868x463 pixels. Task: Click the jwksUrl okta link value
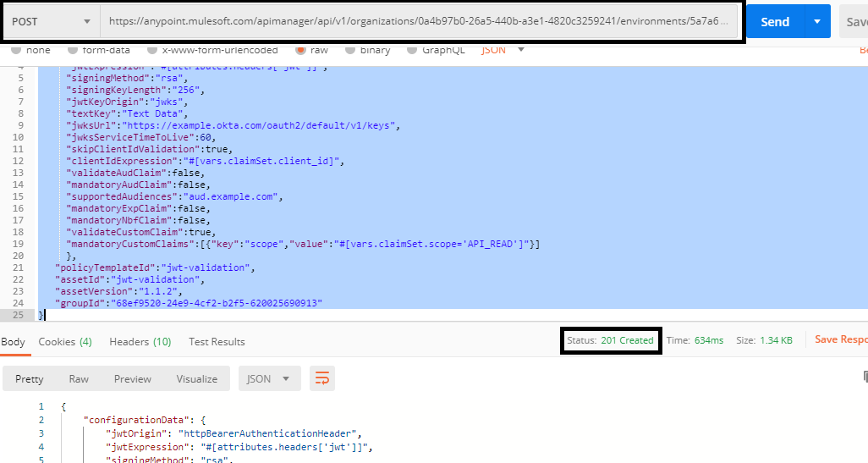point(259,125)
